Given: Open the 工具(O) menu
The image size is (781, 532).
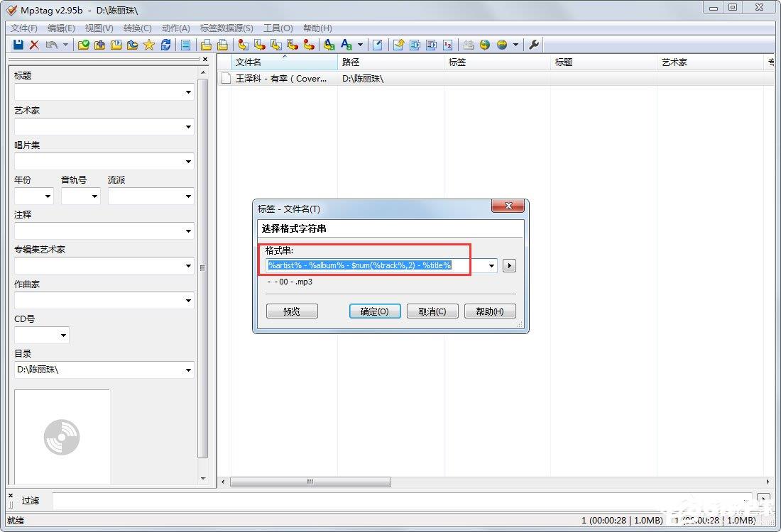Looking at the screenshot, I should (278, 28).
